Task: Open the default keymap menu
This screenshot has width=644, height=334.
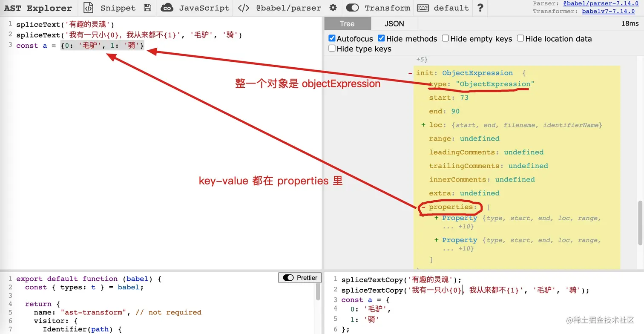Action: [451, 8]
